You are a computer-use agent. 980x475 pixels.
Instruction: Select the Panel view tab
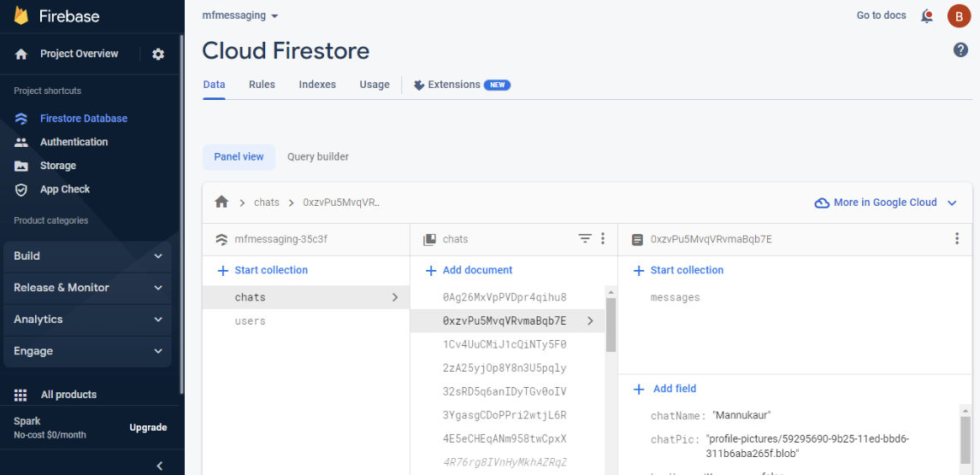[x=239, y=157]
